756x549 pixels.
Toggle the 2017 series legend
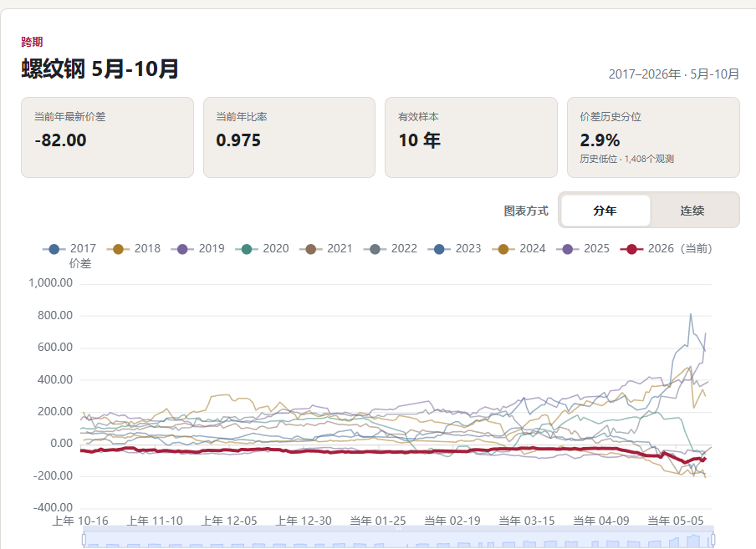(x=69, y=248)
